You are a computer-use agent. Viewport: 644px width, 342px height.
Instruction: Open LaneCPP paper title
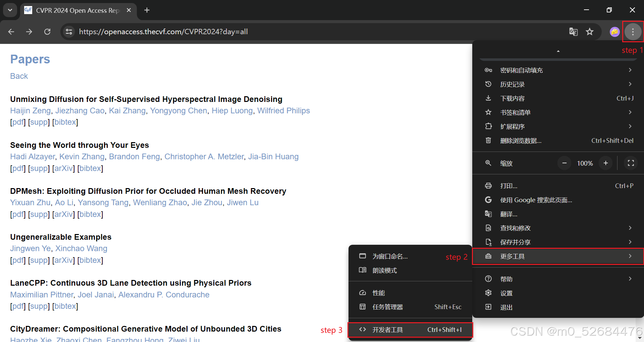click(131, 283)
